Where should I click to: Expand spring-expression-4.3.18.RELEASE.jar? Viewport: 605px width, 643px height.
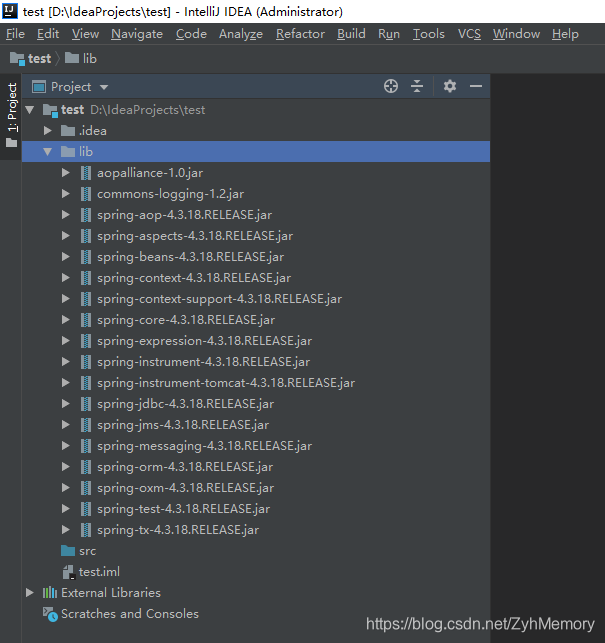pos(66,341)
